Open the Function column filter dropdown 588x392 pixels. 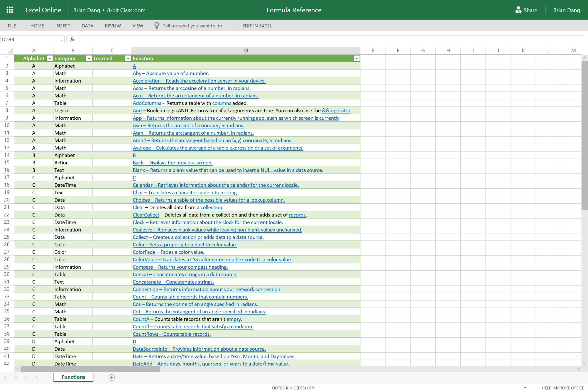coord(357,59)
